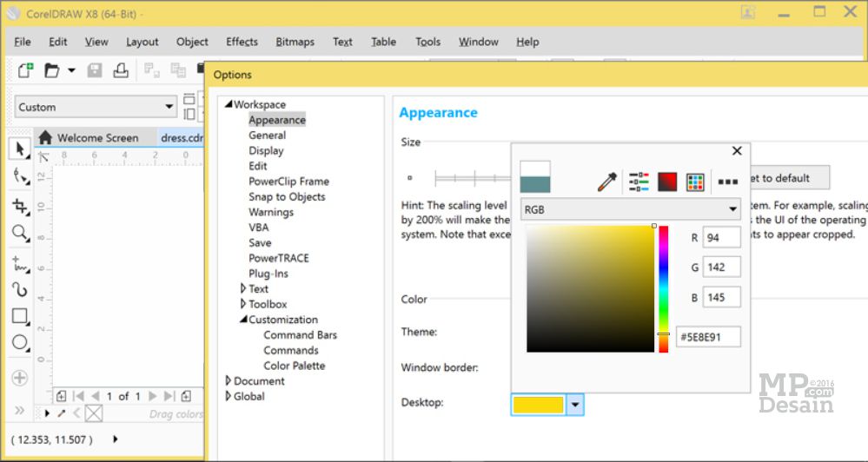Open more color options three-dots icon
The height and width of the screenshot is (462, 868).
click(728, 181)
